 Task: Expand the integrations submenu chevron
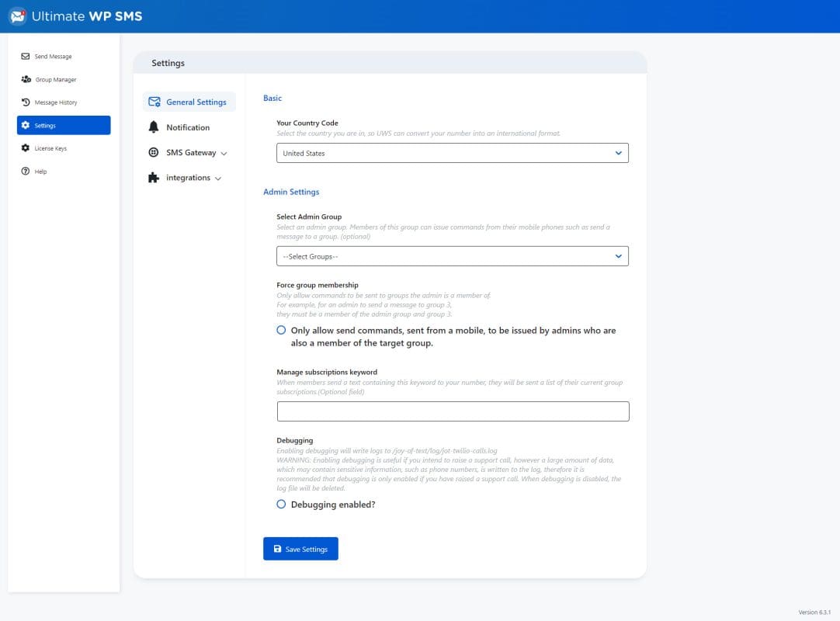point(218,179)
